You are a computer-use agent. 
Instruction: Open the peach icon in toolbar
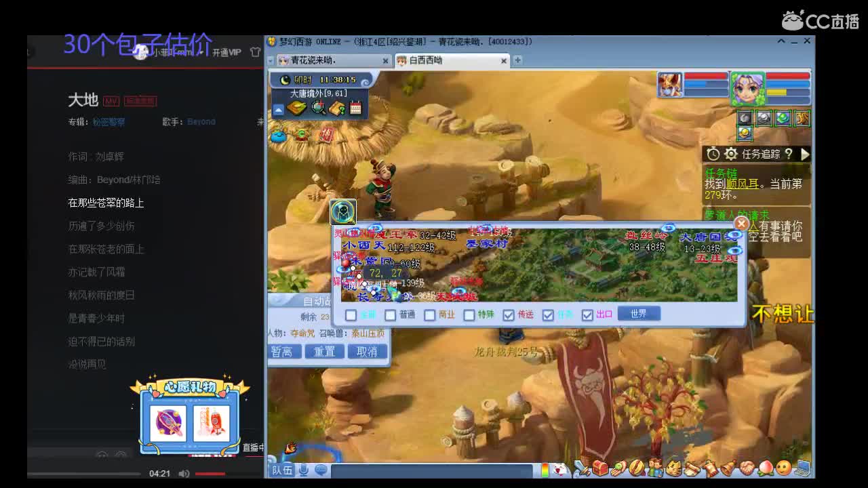765,468
